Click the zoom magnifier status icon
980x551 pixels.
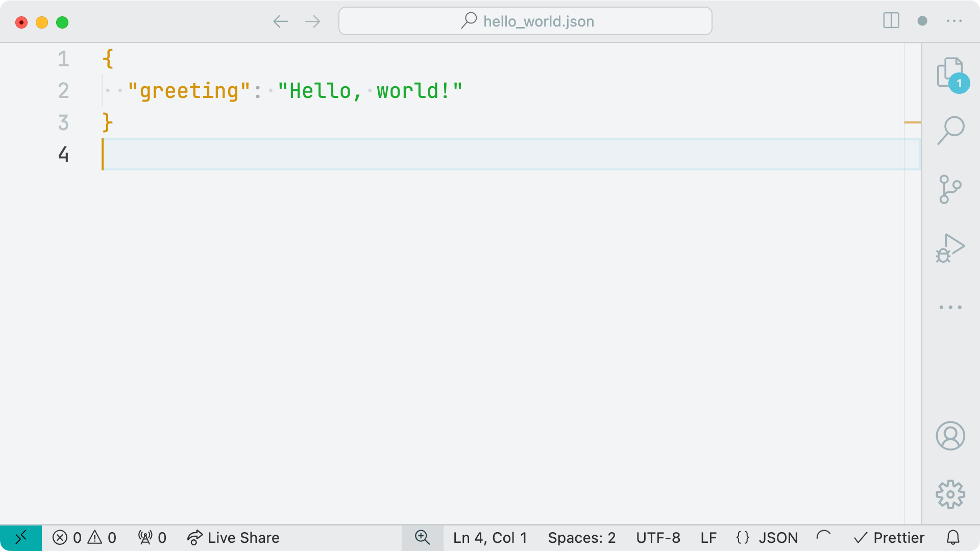click(422, 537)
